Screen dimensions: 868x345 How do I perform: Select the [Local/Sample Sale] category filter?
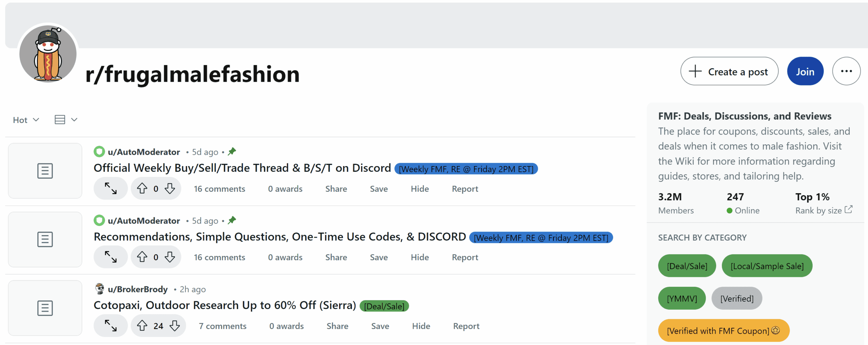point(767,266)
